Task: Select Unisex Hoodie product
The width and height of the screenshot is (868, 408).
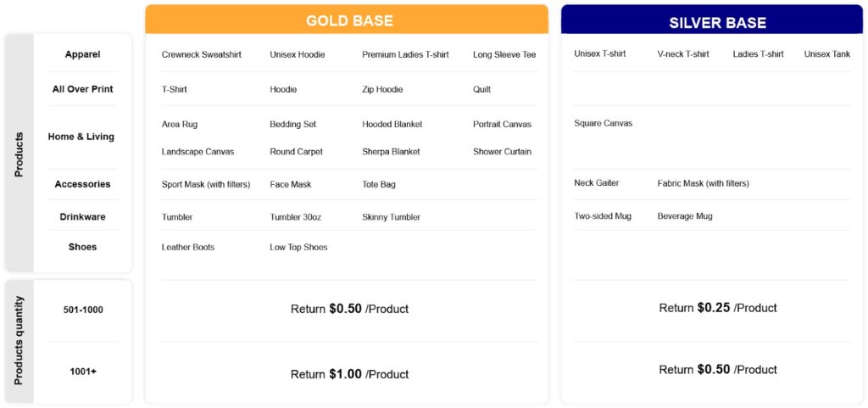Action: tap(298, 55)
